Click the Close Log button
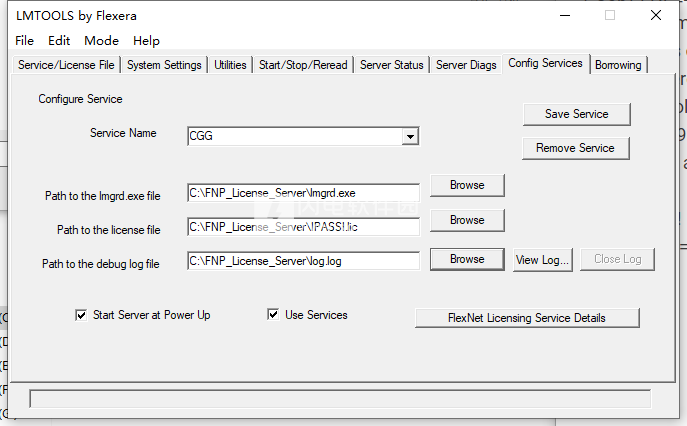 point(617,259)
